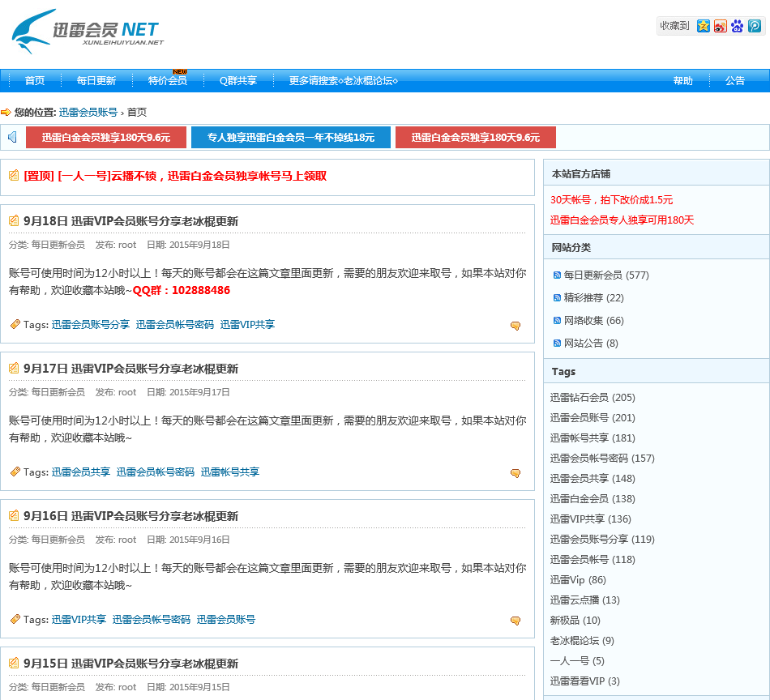Click 迅雷VIP共享 tag in 9月18日 post
The height and width of the screenshot is (700, 770).
[x=247, y=324]
